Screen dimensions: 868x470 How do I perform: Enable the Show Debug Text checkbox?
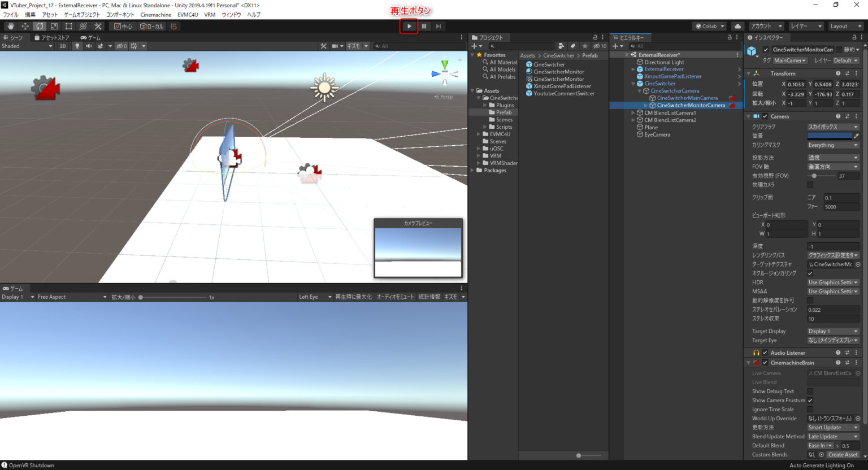810,391
